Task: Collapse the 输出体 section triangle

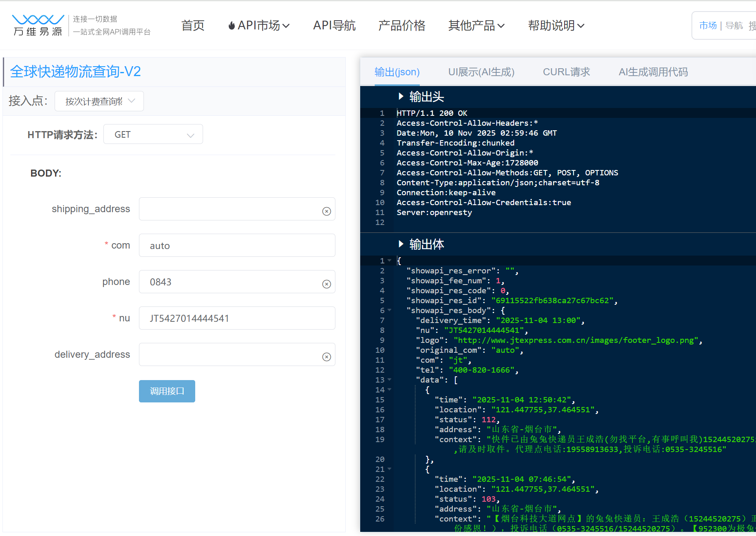Action: (401, 244)
